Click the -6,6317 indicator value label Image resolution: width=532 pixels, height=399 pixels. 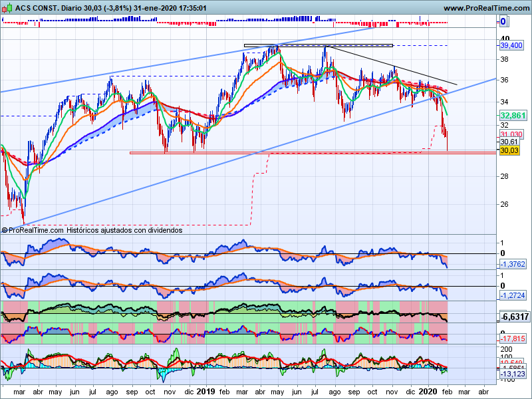tap(515, 317)
